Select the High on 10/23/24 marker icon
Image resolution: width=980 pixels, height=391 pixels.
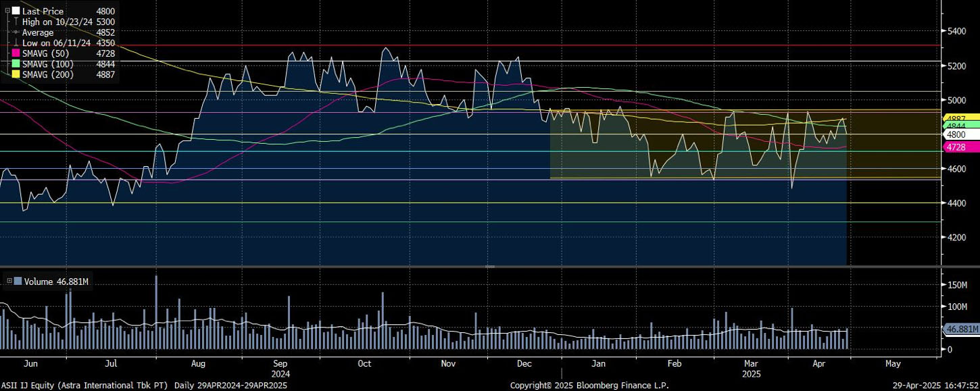16,22
